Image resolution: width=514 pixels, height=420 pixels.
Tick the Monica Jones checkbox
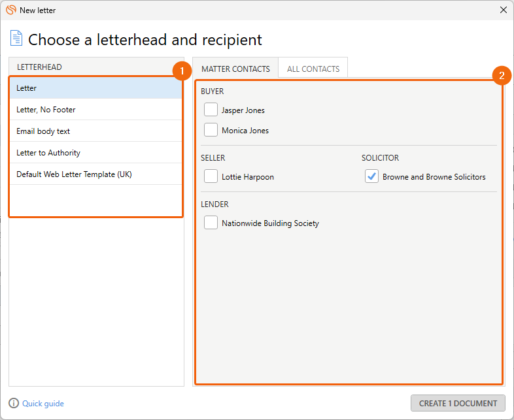[x=211, y=130]
